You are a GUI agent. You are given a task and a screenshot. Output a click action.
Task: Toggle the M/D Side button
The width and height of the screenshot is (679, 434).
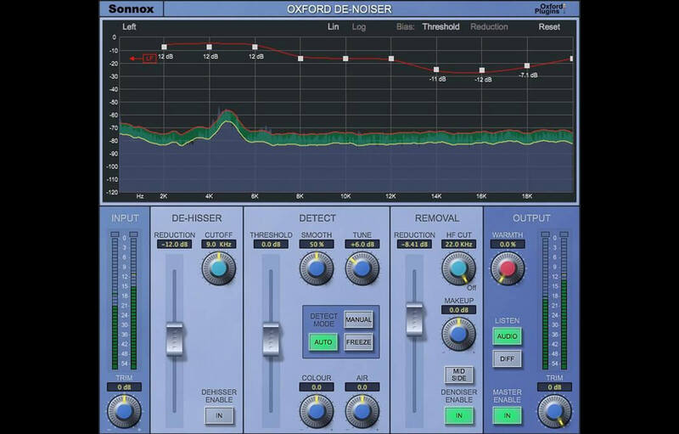coord(459,375)
